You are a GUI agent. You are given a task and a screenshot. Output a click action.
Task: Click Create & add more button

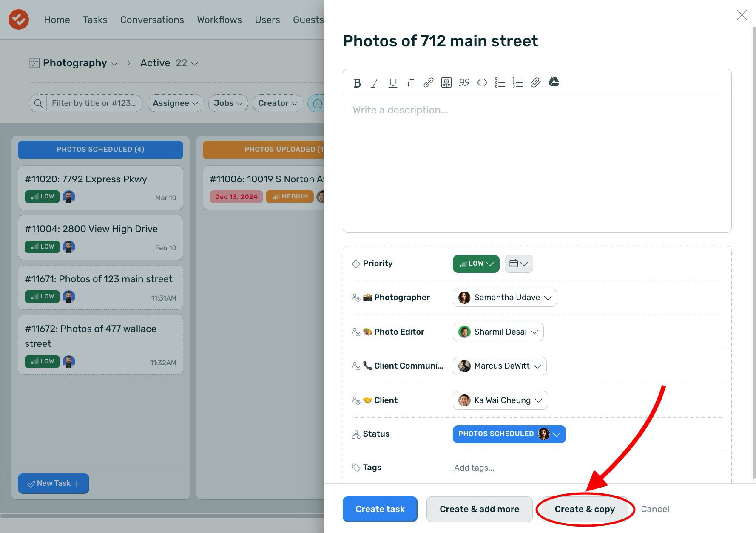[x=479, y=509]
